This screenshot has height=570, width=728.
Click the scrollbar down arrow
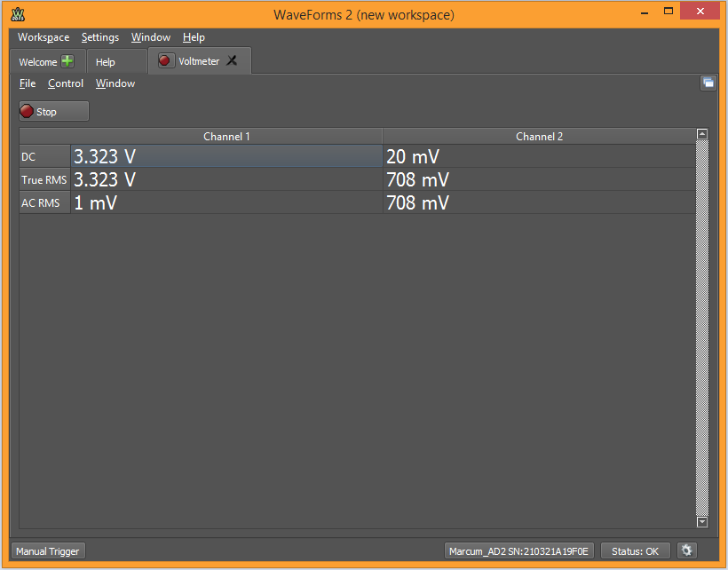pyautogui.click(x=702, y=522)
